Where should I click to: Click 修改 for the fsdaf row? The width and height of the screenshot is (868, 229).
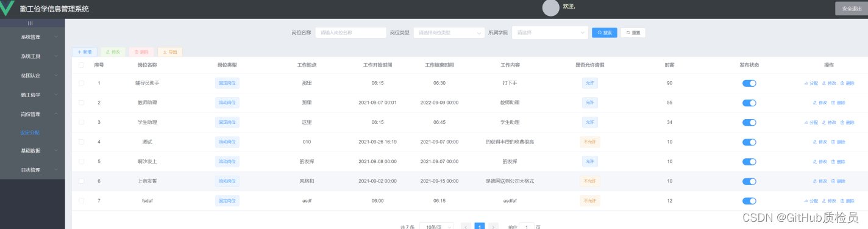coord(828,200)
